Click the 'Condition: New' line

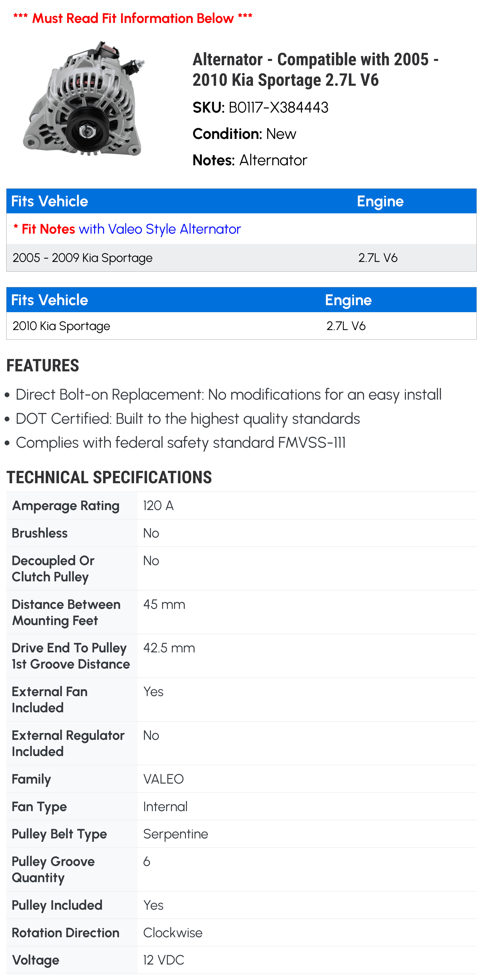click(244, 134)
